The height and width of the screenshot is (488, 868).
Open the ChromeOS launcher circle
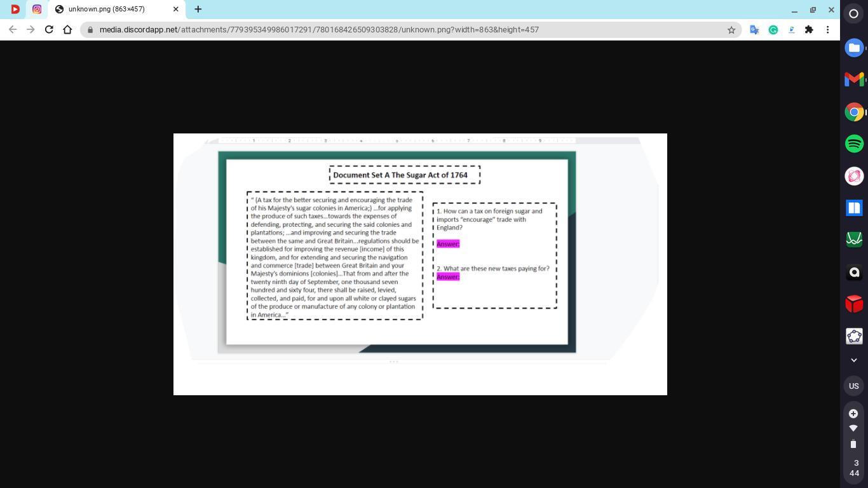(854, 13)
